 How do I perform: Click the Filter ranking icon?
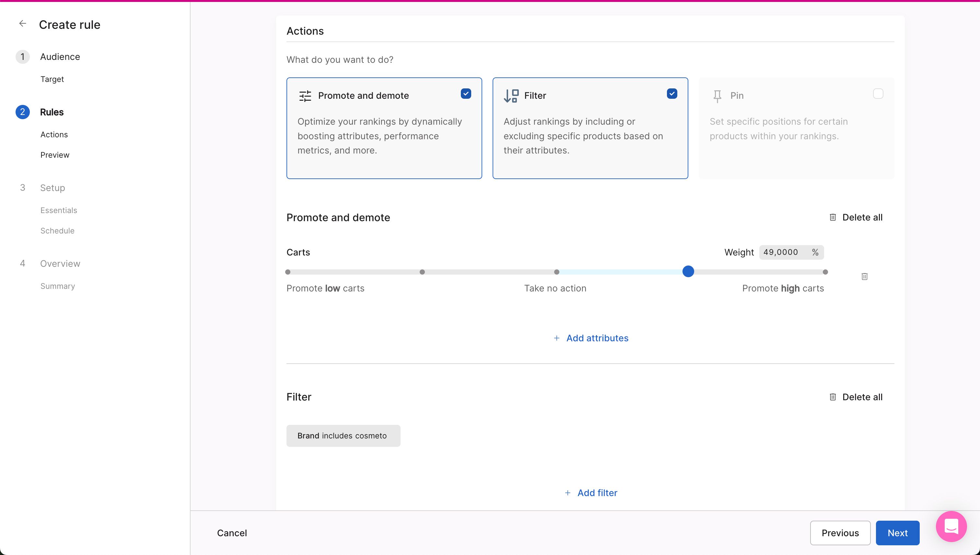coord(511,96)
